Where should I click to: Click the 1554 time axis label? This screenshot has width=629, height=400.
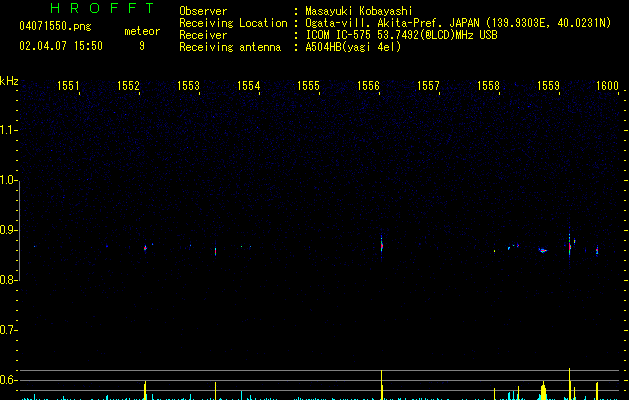[249, 86]
